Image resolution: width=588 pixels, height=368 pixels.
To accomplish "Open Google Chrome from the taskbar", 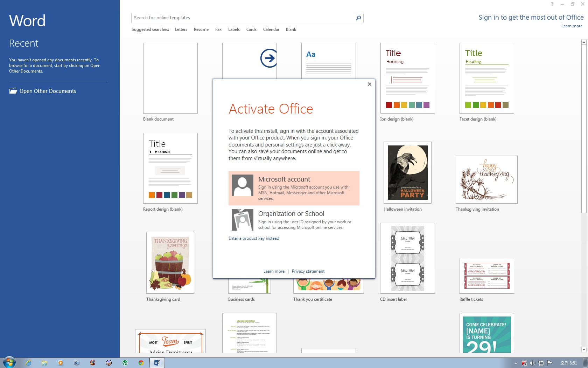I will point(141,363).
